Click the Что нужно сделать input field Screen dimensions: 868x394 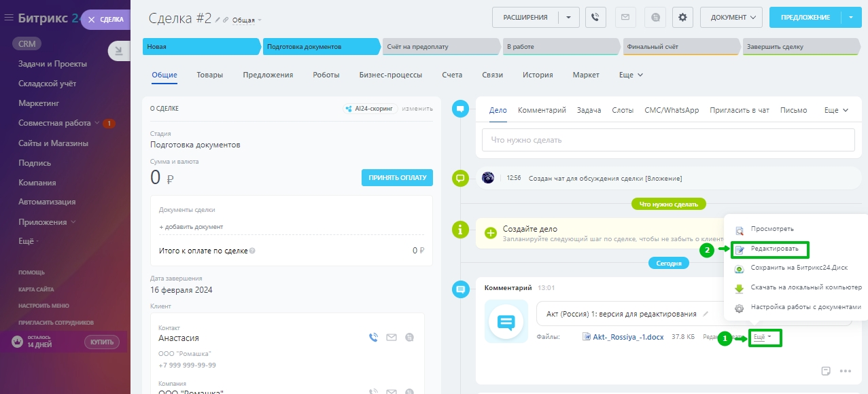[x=667, y=140]
